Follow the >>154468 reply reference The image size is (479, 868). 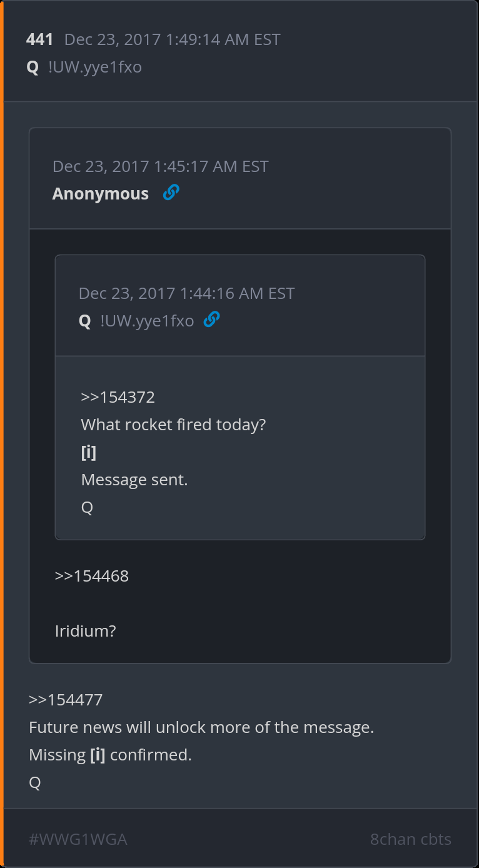click(92, 576)
